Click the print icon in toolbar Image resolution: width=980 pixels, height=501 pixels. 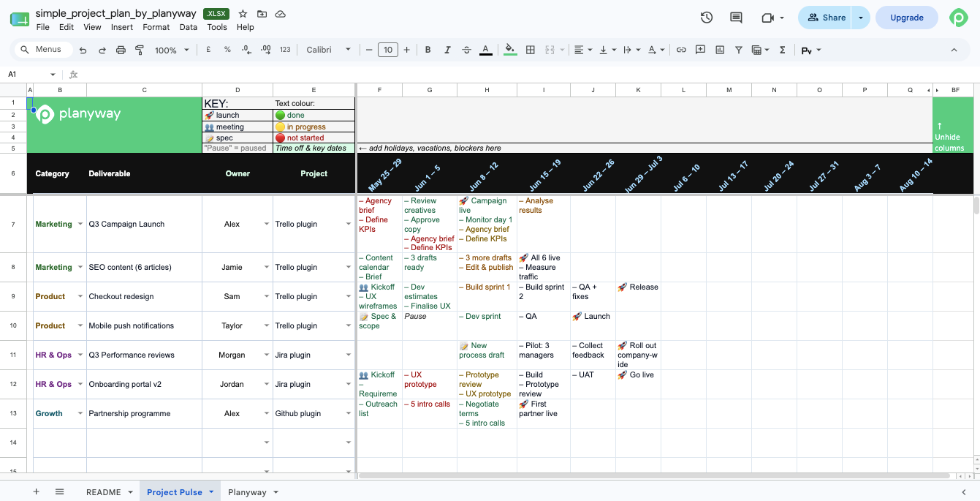pyautogui.click(x=121, y=50)
